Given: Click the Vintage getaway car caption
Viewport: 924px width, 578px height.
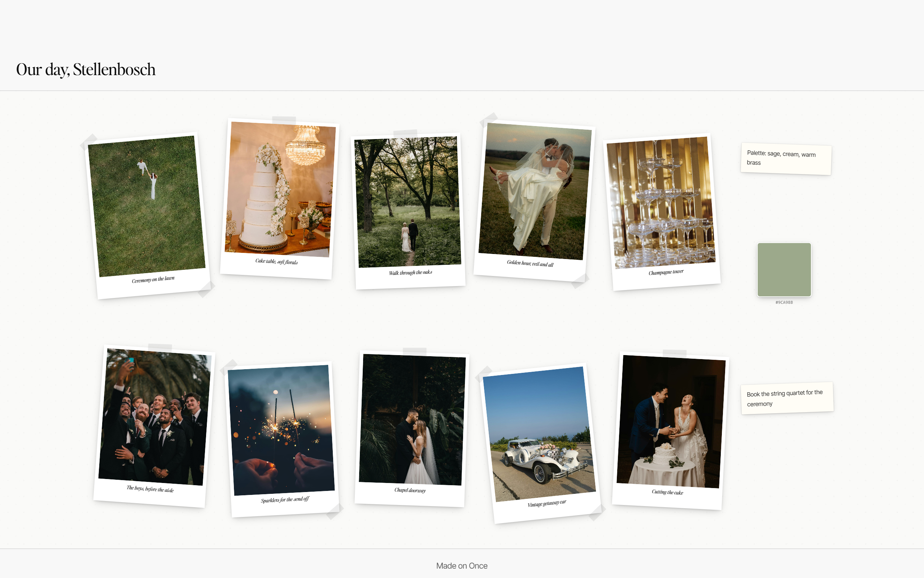Looking at the screenshot, I should pyautogui.click(x=547, y=504).
